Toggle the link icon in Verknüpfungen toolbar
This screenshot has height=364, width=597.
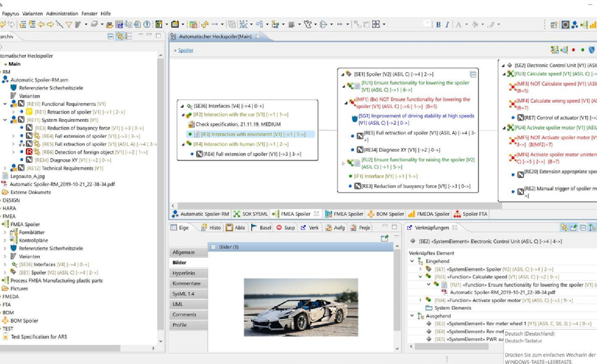[x=564, y=228]
